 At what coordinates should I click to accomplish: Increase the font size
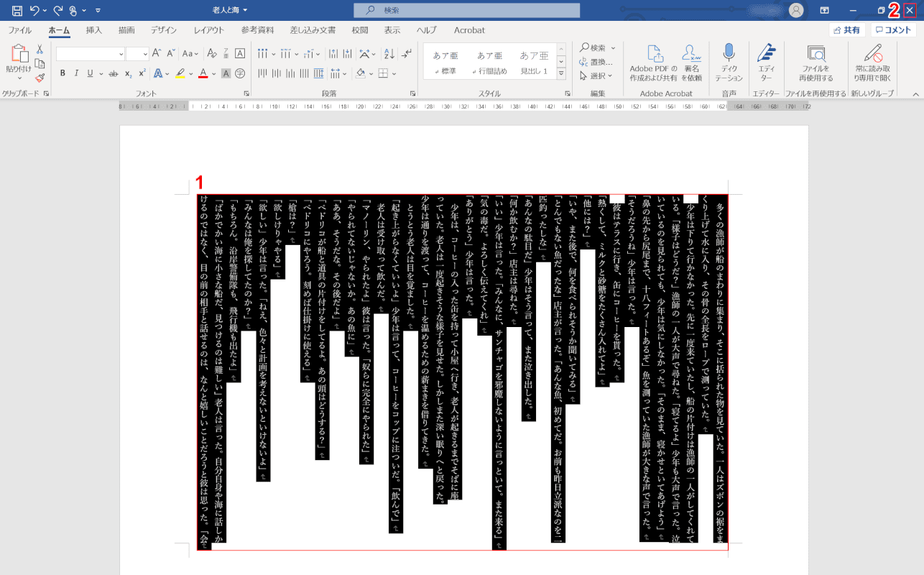pyautogui.click(x=157, y=53)
